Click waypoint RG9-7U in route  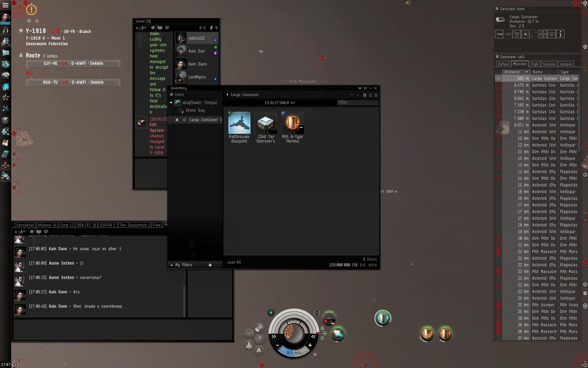click(73, 82)
